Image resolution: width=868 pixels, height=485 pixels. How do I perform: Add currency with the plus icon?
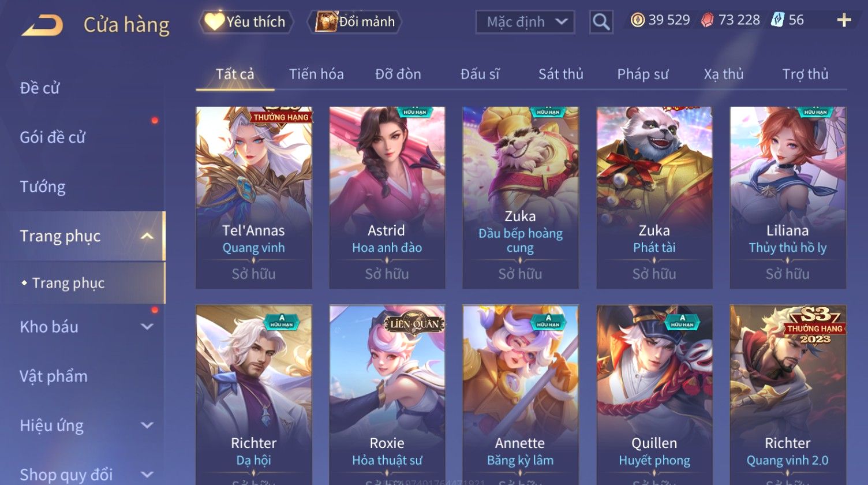click(844, 20)
